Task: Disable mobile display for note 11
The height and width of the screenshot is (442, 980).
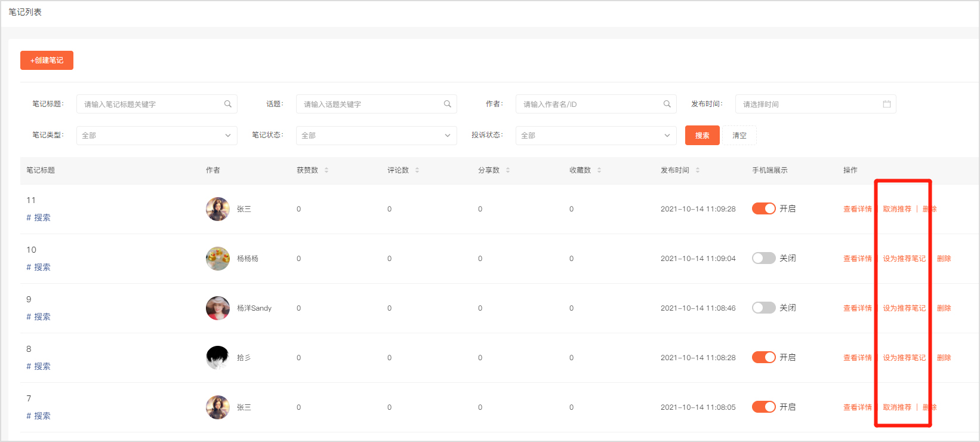Action: [763, 208]
